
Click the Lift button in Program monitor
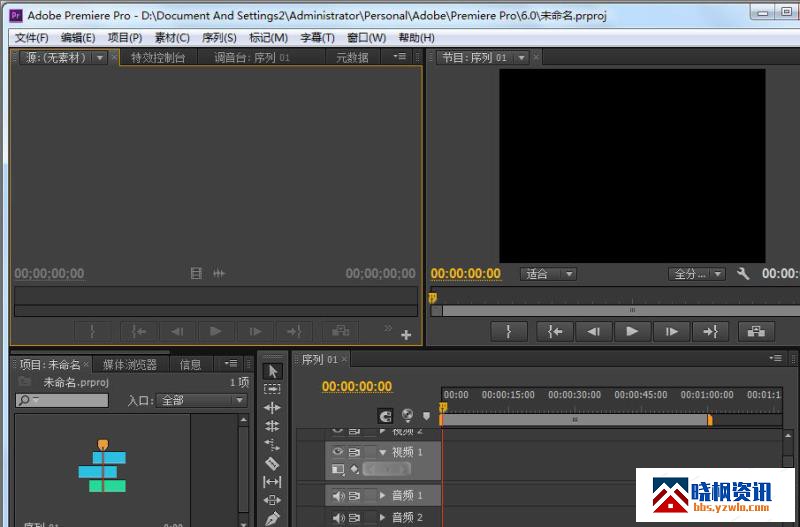click(x=756, y=332)
